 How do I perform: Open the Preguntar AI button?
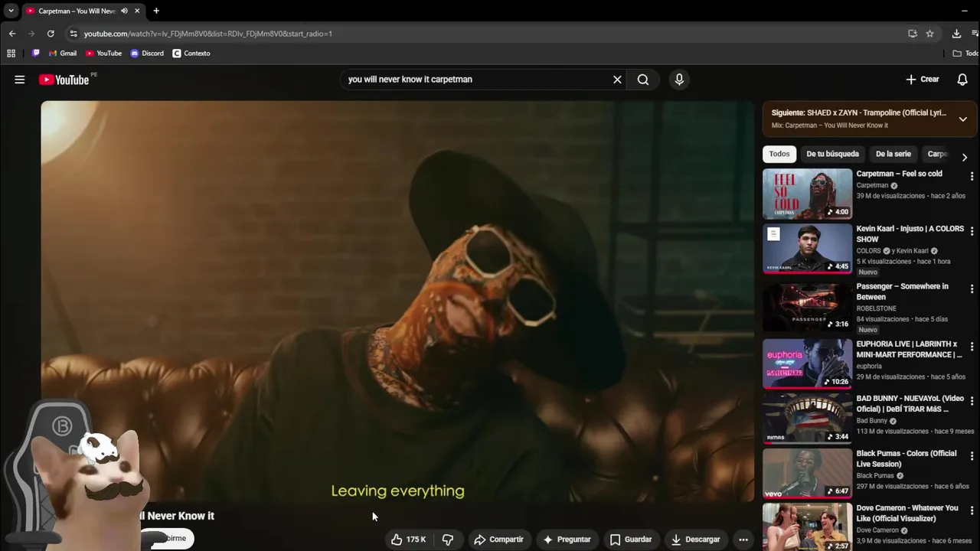[567, 540]
